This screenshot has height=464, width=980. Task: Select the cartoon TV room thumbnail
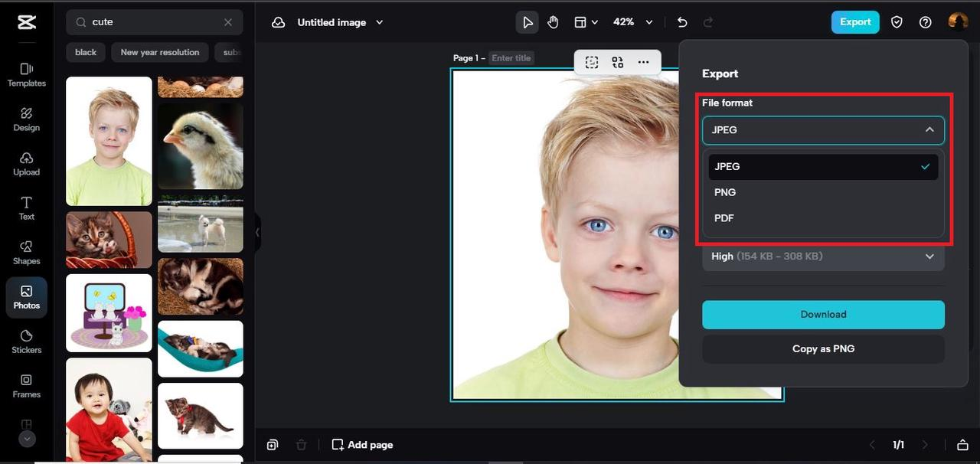[x=109, y=313]
